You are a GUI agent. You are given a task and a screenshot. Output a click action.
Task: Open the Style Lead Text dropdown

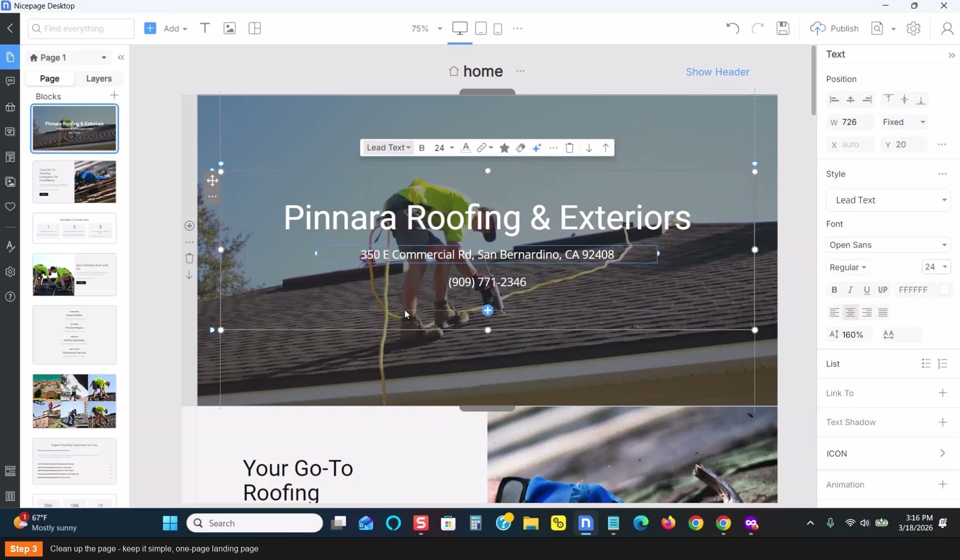[888, 200]
